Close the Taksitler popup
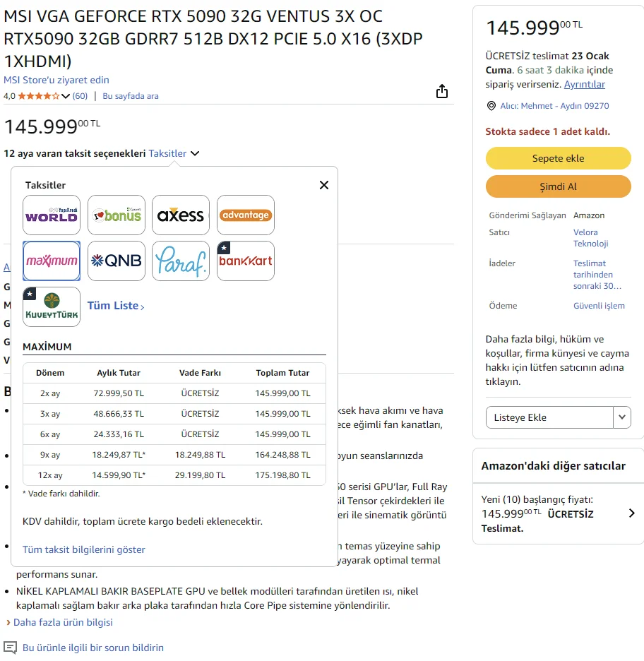 (324, 185)
